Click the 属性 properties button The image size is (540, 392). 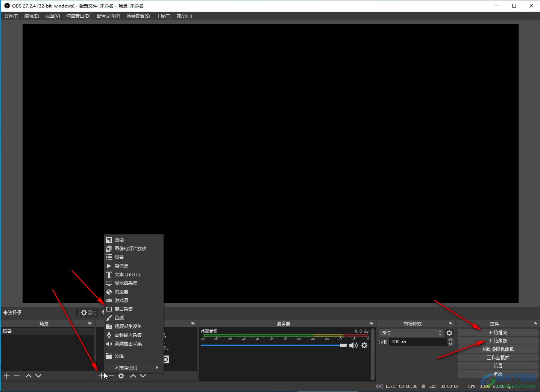89,313
